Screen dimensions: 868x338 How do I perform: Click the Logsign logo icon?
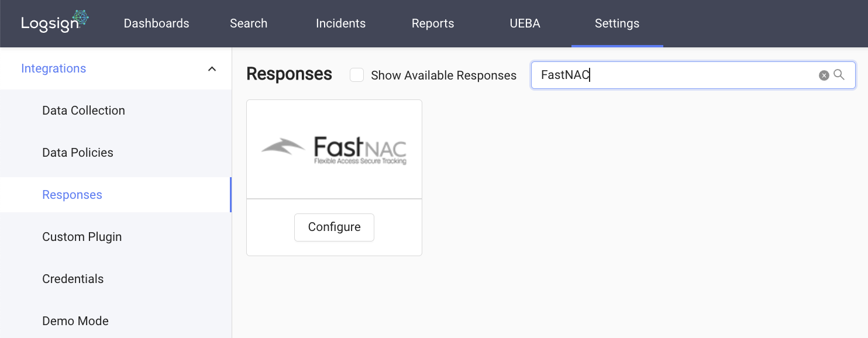(x=54, y=22)
